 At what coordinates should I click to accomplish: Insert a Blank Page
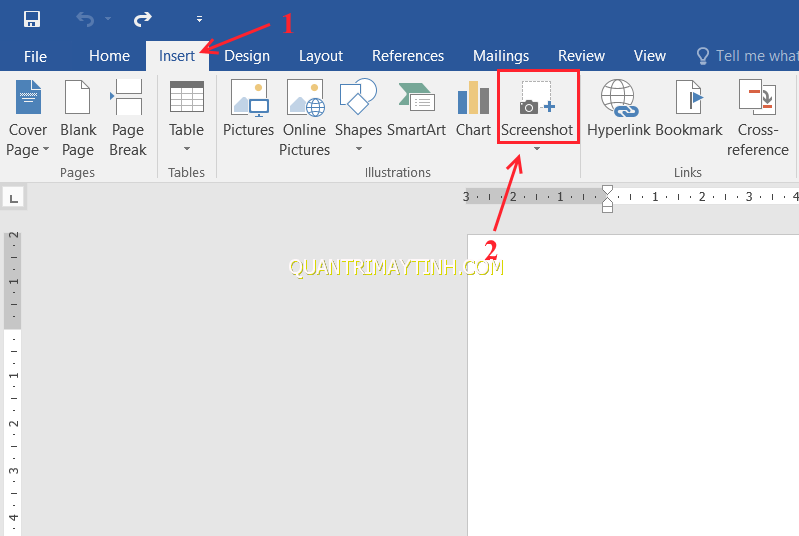click(x=78, y=118)
